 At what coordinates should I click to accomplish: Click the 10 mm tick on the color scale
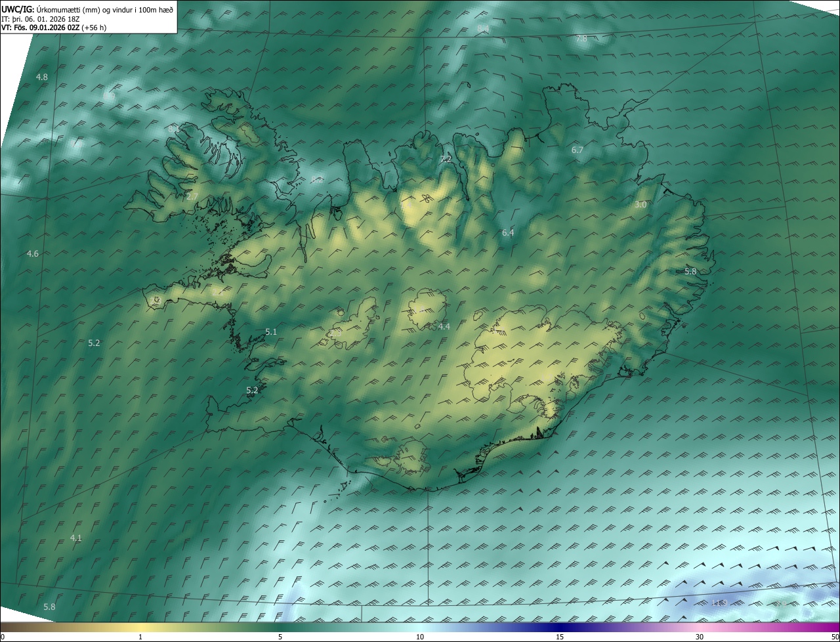coord(420,637)
